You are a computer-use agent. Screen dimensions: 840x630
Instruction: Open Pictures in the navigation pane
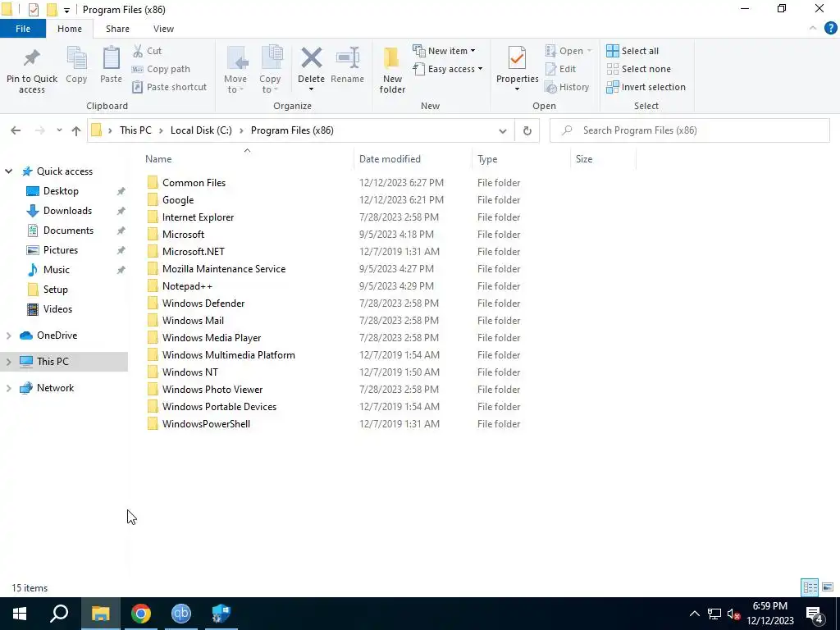[60, 250]
